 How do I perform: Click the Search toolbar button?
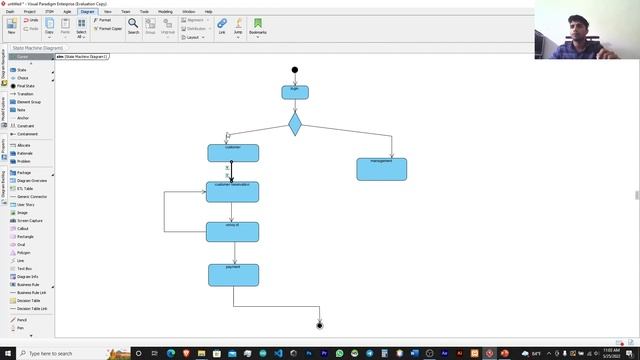coord(133,27)
